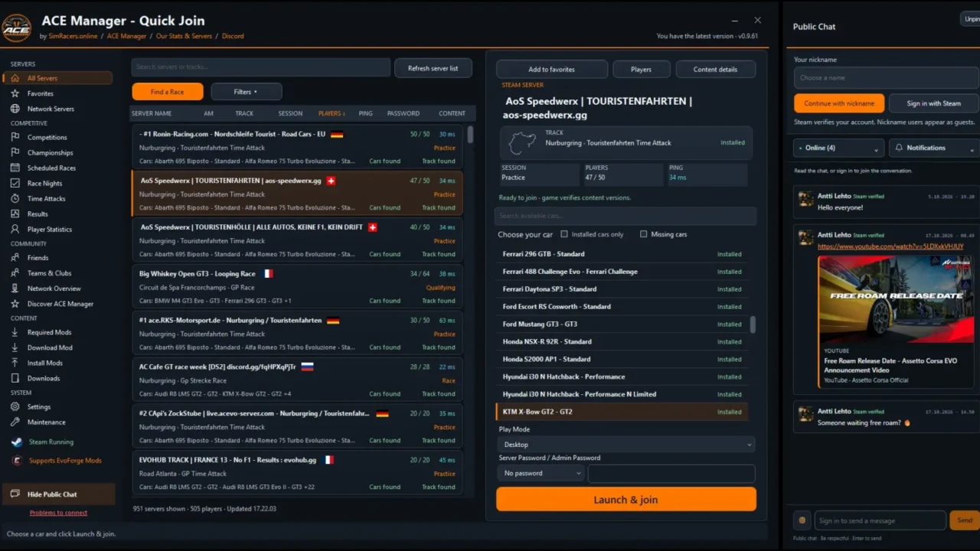Click the Sign in with Steam button
The width and height of the screenshot is (980, 551).
[933, 103]
